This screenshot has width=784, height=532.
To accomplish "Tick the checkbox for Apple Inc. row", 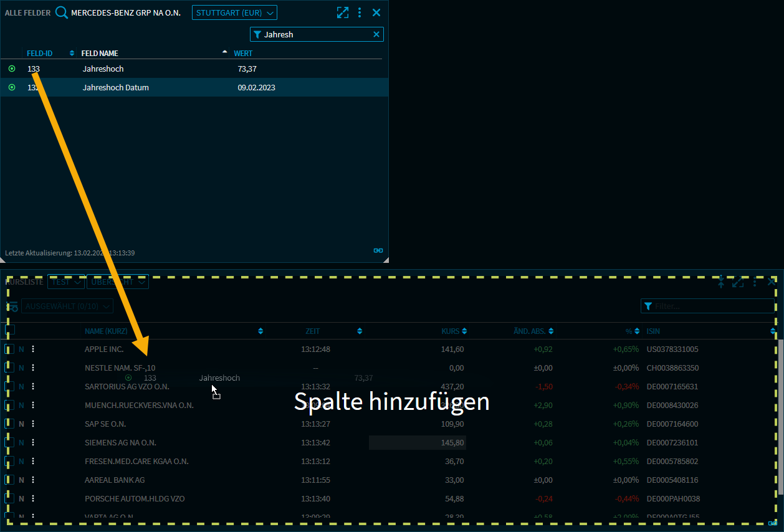I will click(9, 349).
